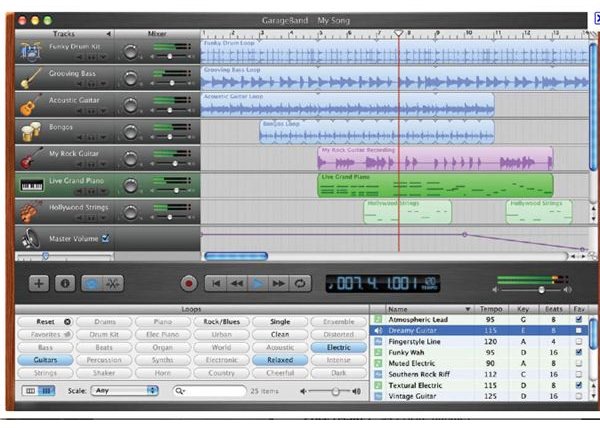Screen dimensions: 600x428
Task: Adjust the loop preview volume slider
Action: click(335, 391)
